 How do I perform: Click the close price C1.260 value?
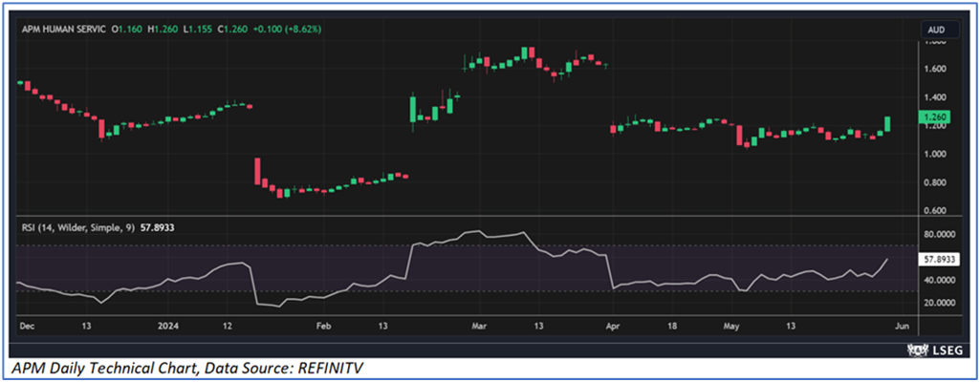click(233, 30)
